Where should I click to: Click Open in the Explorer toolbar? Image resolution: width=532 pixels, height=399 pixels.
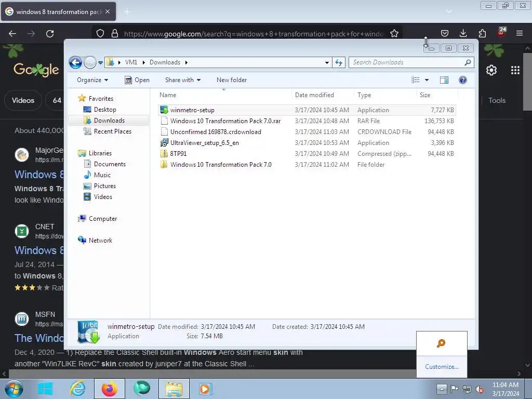(x=137, y=80)
